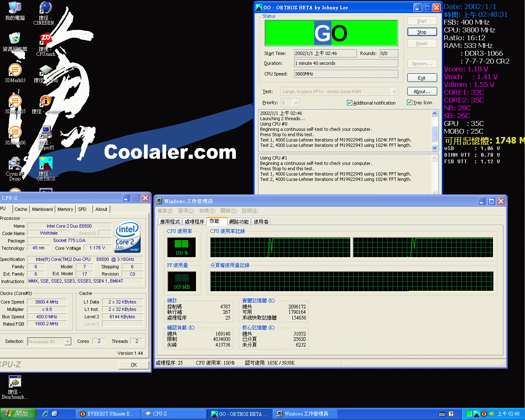This screenshot has height=420, width=525.
Task: Click OK in the CPU-Z window
Action: pyautogui.click(x=134, y=365)
